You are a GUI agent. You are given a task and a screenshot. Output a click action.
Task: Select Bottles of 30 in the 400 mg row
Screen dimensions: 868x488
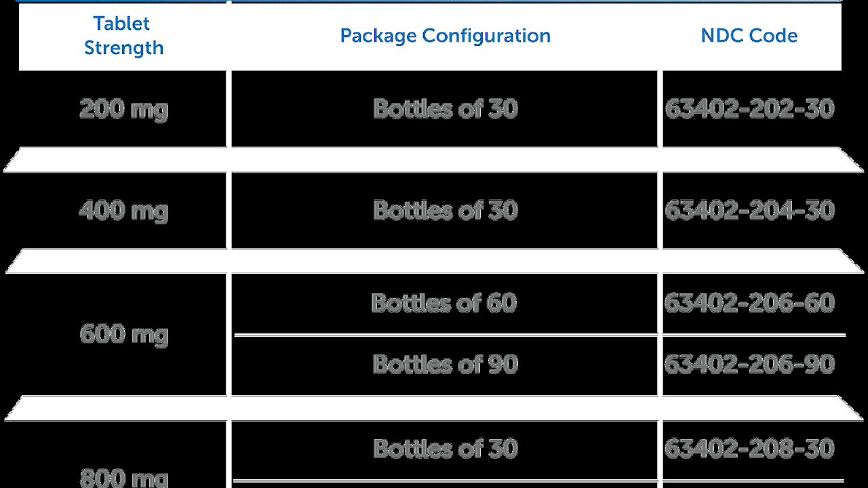(x=445, y=211)
